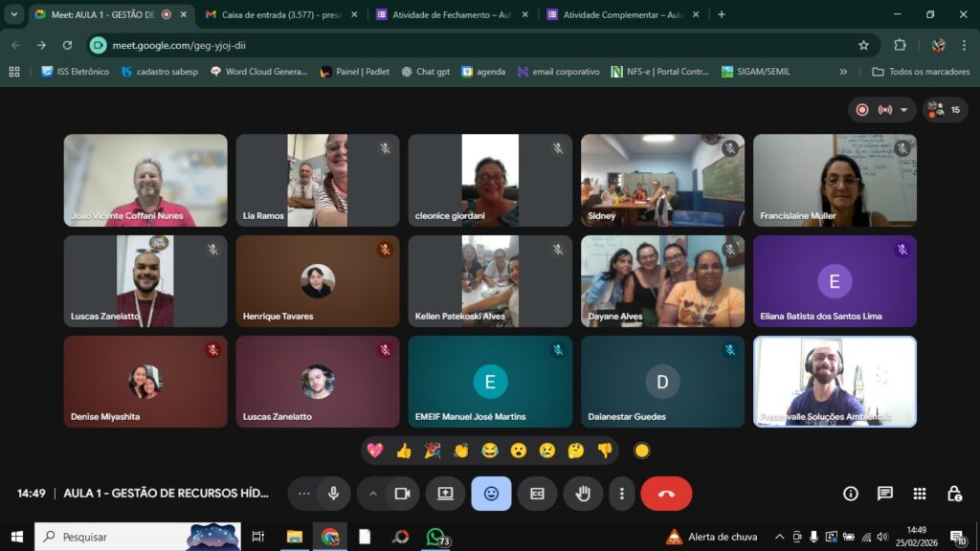980x551 pixels.
Task: Choose the emoji skin tone yellow circle
Action: [x=642, y=451]
